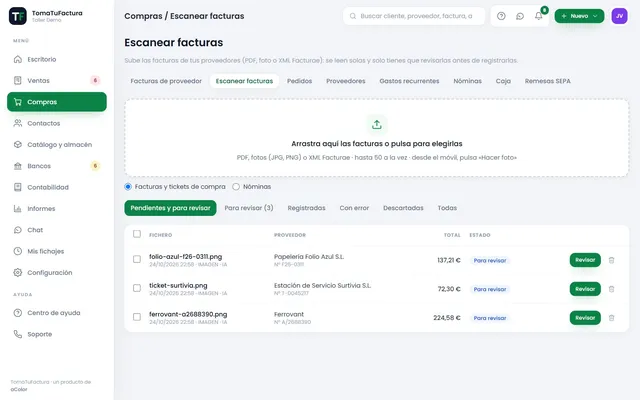Focus the search field Buscar cliente, proveedor
This screenshot has width=640, height=400.
[414, 16]
